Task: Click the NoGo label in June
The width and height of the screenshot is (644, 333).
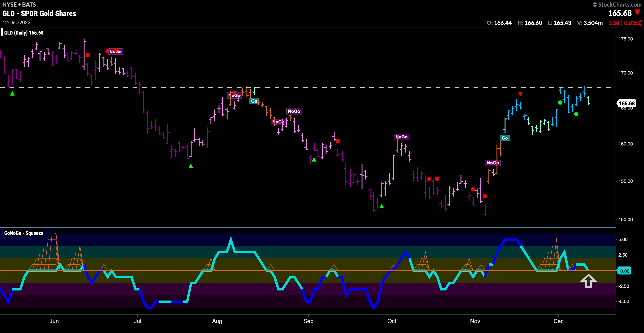Action: pyautogui.click(x=116, y=52)
